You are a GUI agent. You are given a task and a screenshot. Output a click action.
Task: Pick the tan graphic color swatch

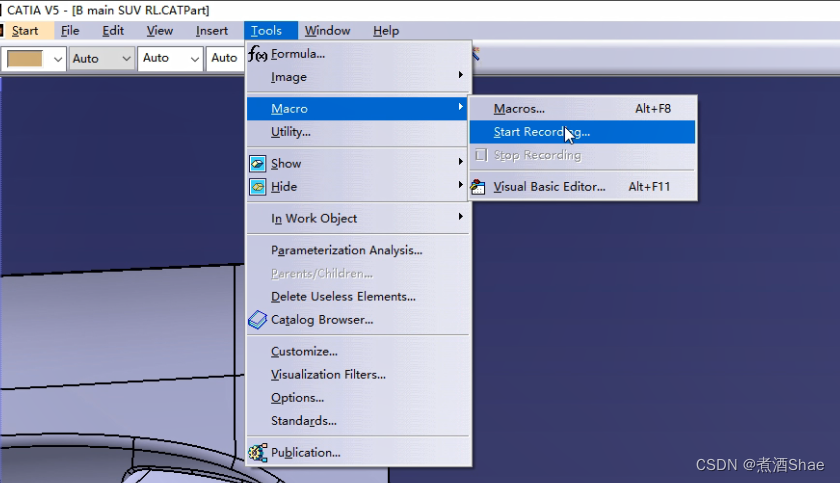pos(25,58)
